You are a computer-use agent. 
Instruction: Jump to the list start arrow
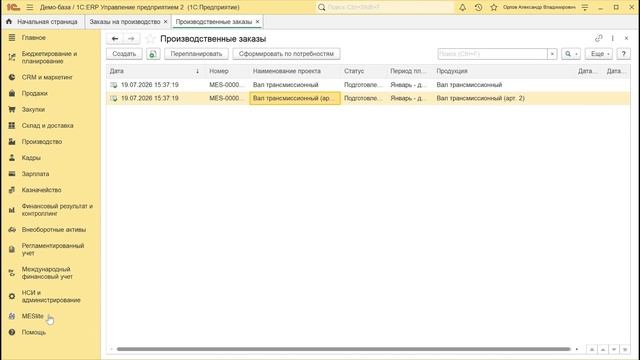[592, 349]
